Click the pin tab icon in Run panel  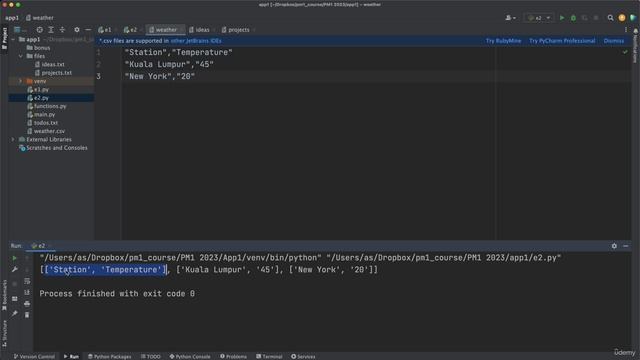tap(15, 313)
